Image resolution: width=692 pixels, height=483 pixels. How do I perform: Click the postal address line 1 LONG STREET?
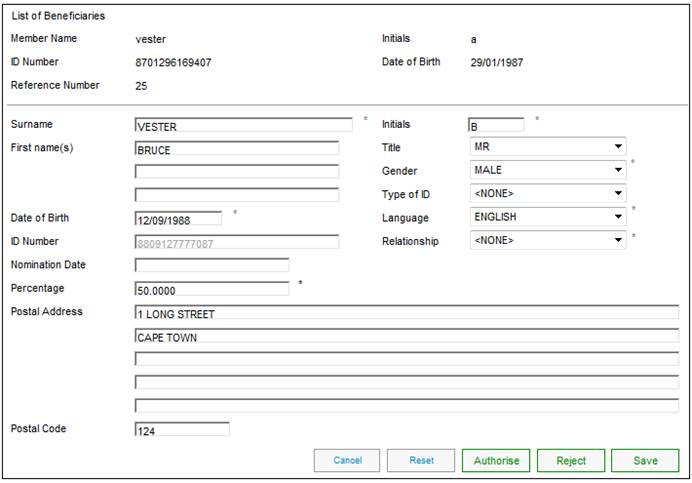(x=406, y=313)
